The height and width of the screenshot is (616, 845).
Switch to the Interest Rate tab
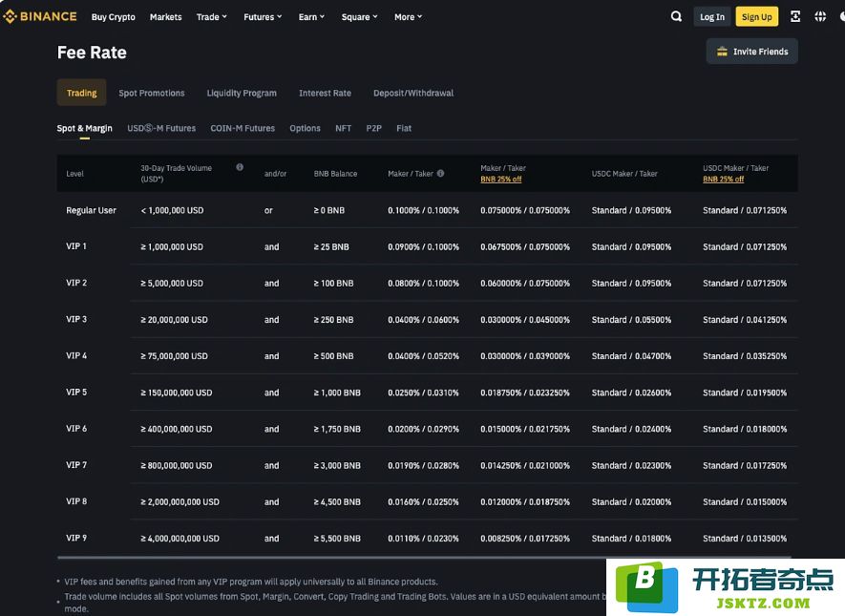325,93
